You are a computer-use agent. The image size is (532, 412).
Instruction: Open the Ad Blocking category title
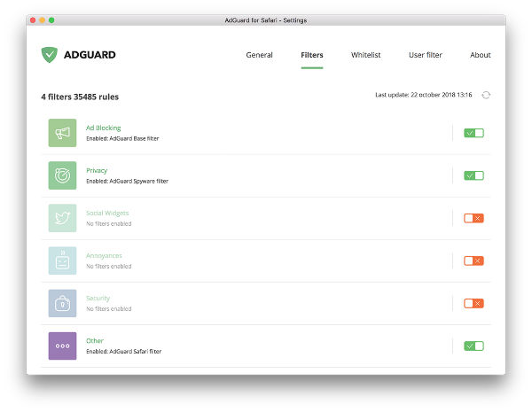pyautogui.click(x=103, y=128)
